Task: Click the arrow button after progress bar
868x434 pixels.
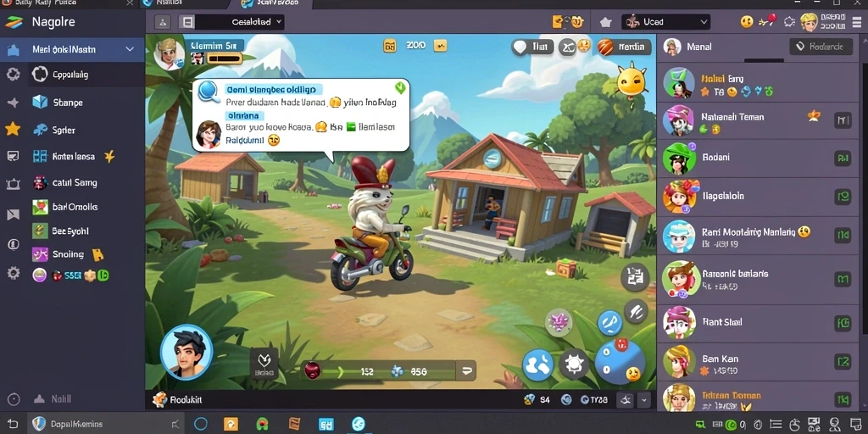Action: click(468, 371)
